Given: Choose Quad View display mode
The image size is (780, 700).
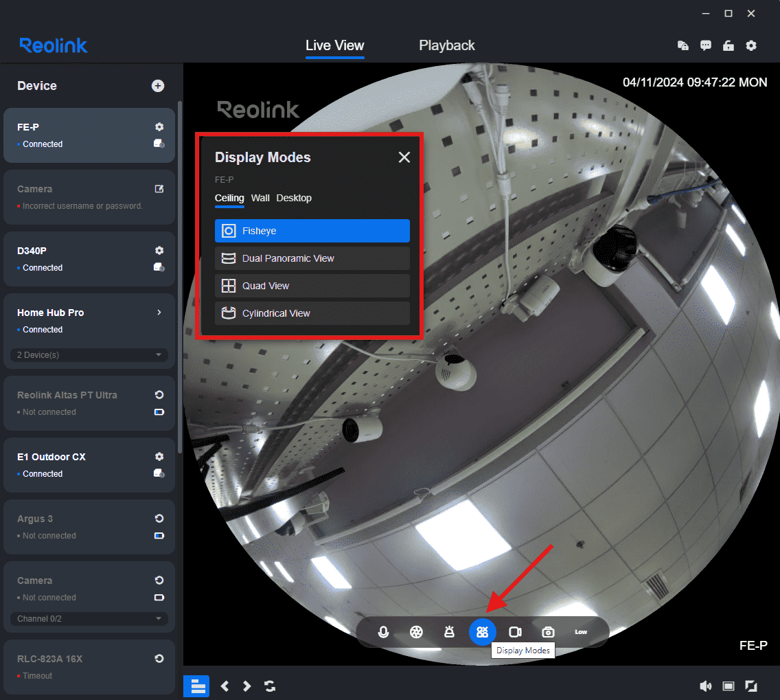Looking at the screenshot, I should (312, 286).
